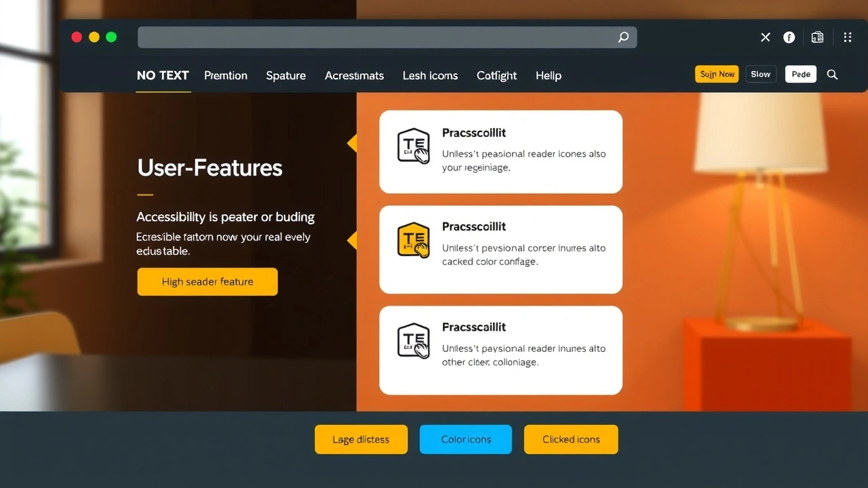868x488 pixels.
Task: Click the blue Color icons button
Action: pos(466,439)
